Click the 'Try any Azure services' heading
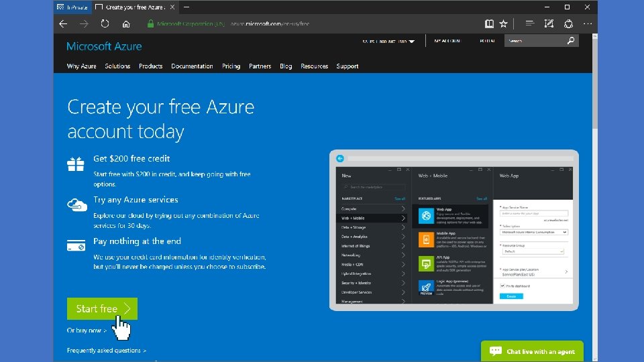The image size is (644, 362). pos(136,200)
